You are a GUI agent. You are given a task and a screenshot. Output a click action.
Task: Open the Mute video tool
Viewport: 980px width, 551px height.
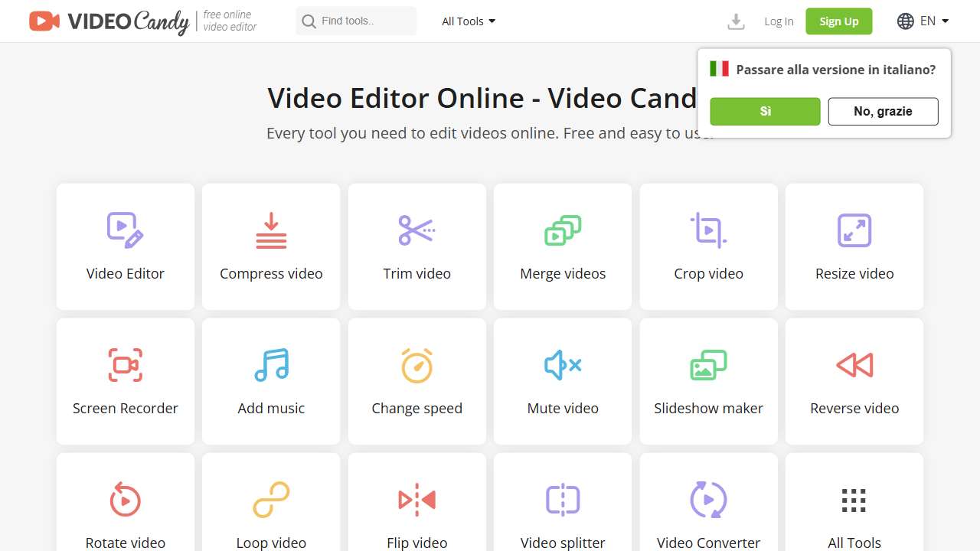562,381
